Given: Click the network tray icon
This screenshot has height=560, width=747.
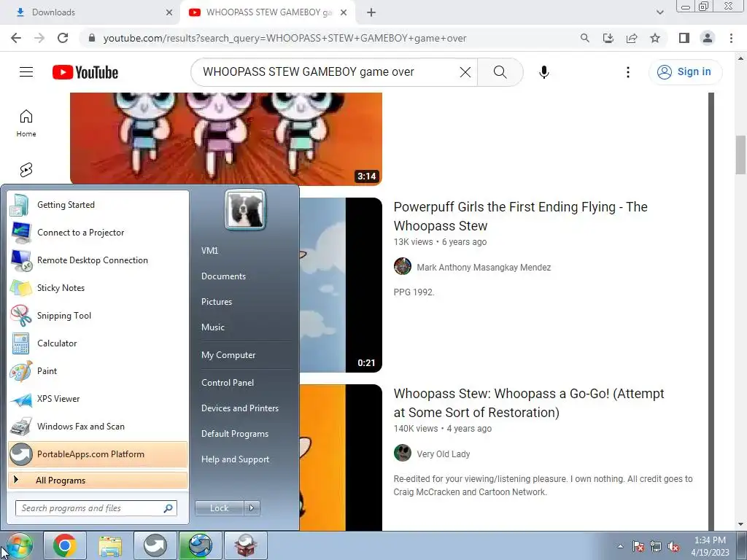Looking at the screenshot, I should pyautogui.click(x=656, y=546).
